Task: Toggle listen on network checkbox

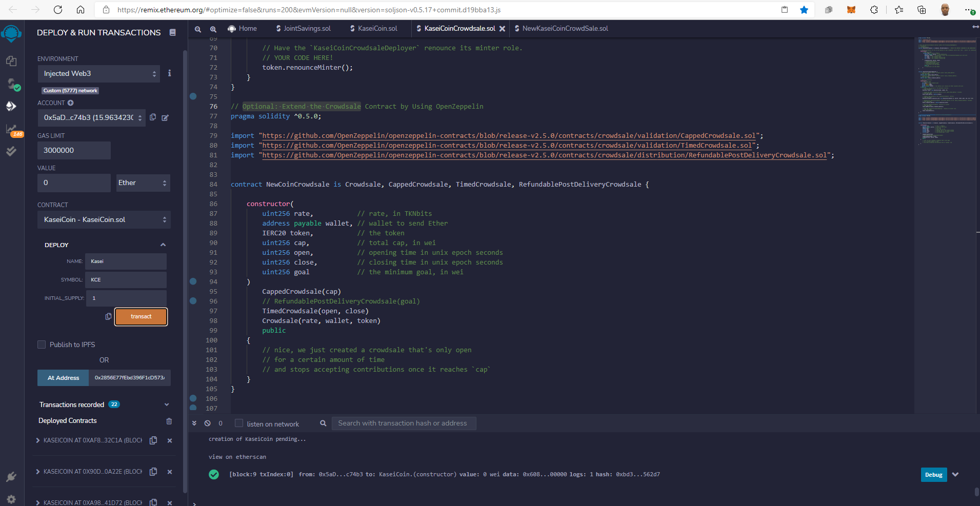Action: (239, 423)
